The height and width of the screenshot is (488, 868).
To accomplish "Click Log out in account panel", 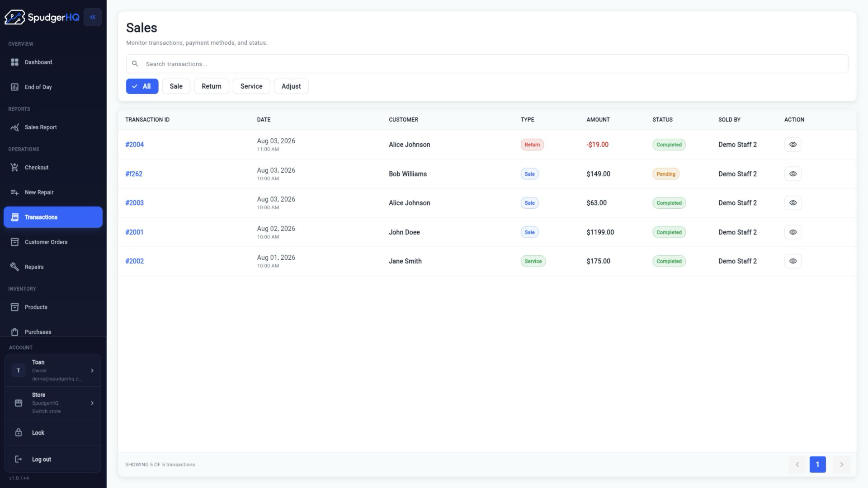I will pyautogui.click(x=53, y=459).
